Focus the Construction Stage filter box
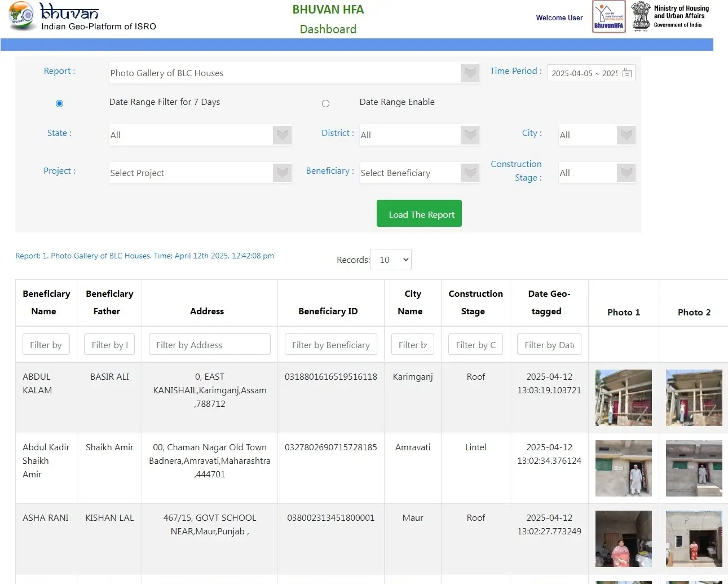728x584 pixels. coord(476,344)
